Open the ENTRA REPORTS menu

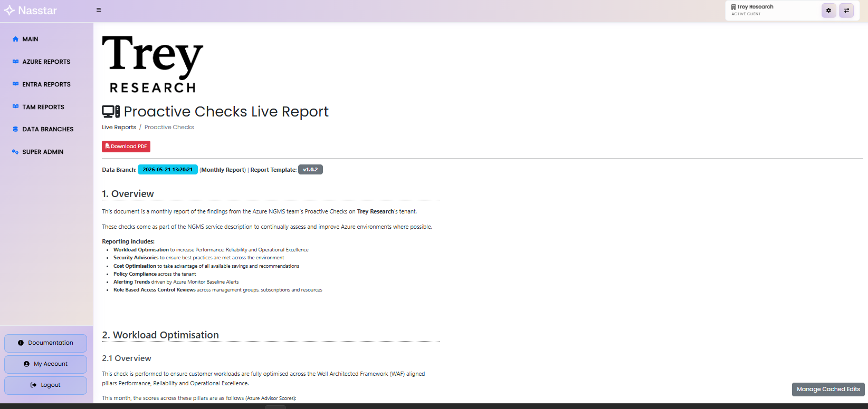46,84
